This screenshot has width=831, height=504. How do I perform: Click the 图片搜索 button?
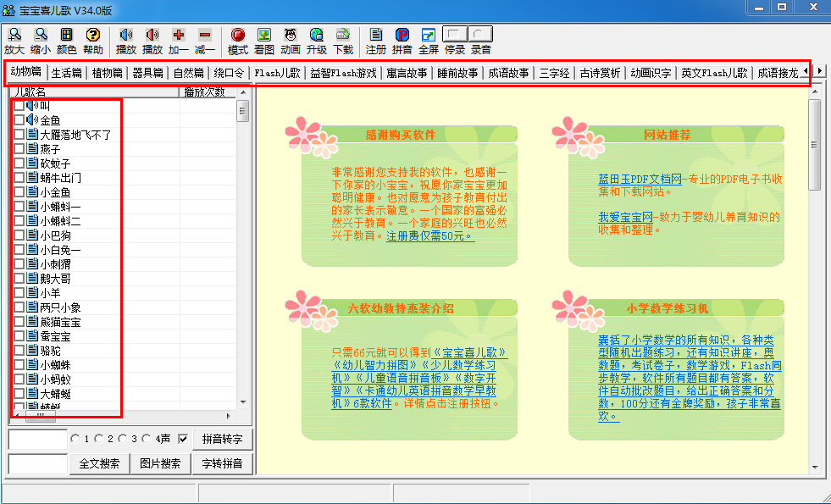(x=160, y=463)
